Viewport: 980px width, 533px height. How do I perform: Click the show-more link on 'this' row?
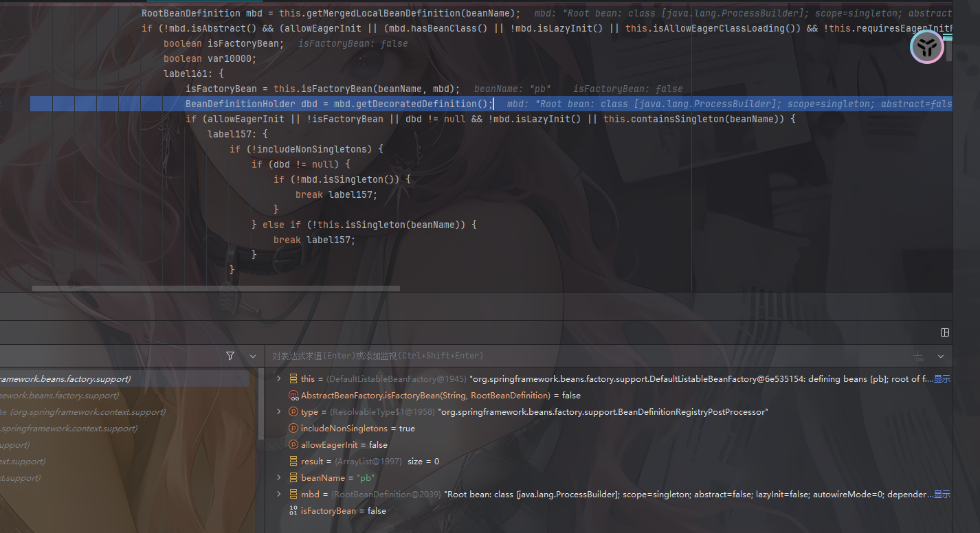tap(942, 379)
